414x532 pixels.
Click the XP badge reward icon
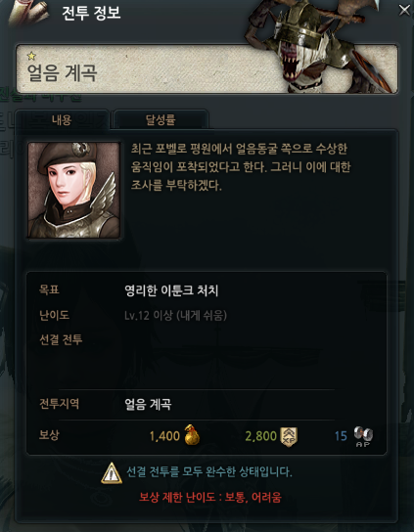click(289, 436)
